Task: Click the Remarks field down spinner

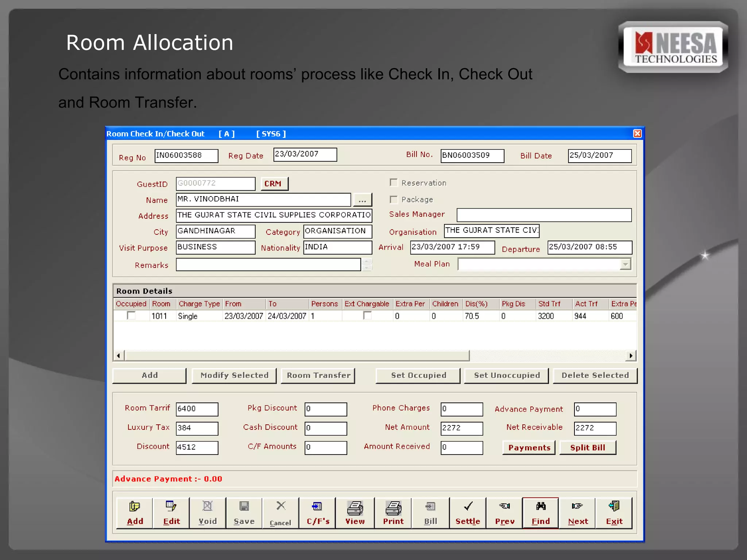Action: [367, 268]
